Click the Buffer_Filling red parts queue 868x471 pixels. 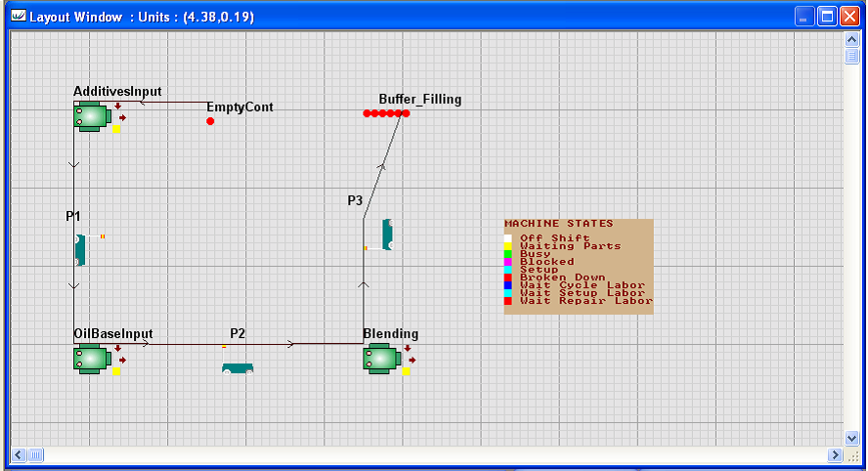[386, 113]
